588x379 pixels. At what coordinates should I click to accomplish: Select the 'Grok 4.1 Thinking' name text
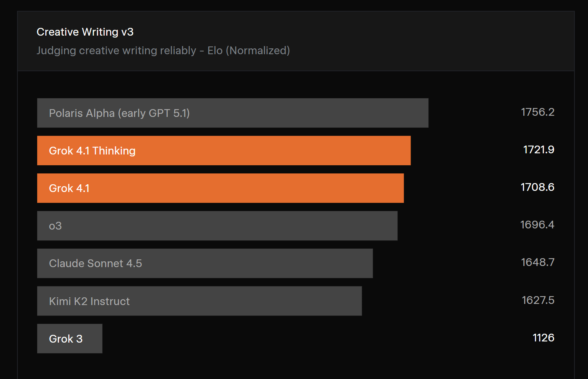[92, 151]
